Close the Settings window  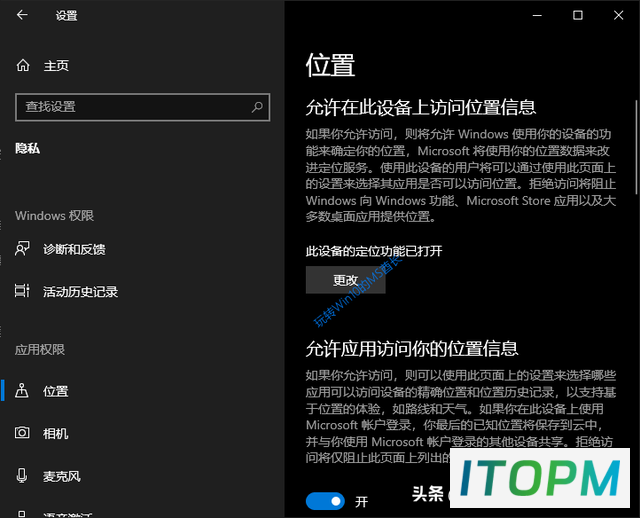pos(618,16)
